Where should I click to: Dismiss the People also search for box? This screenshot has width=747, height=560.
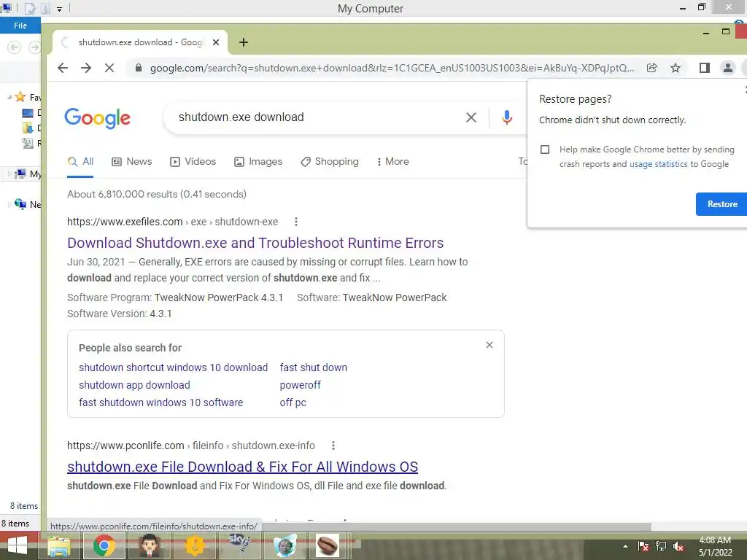pyautogui.click(x=489, y=345)
